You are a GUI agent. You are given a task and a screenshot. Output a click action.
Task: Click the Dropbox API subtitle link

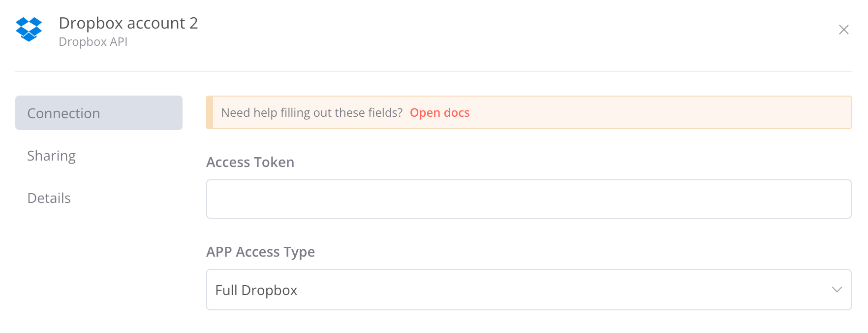click(93, 42)
